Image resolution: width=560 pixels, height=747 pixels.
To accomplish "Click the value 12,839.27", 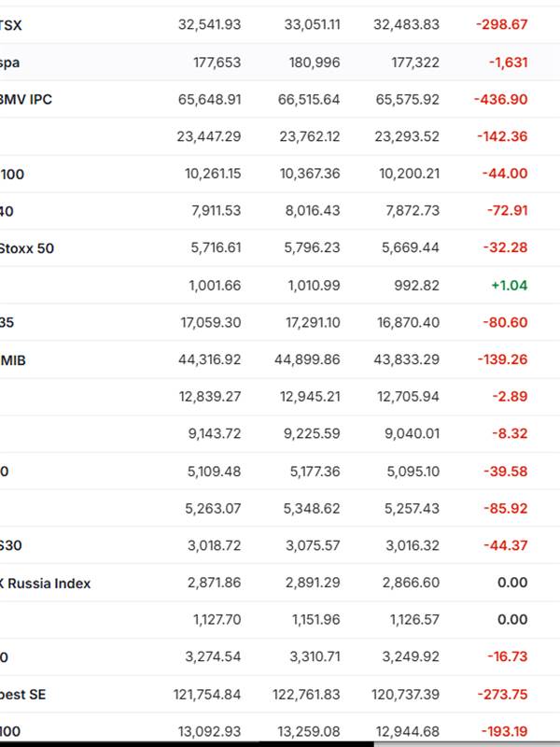I will (210, 396).
